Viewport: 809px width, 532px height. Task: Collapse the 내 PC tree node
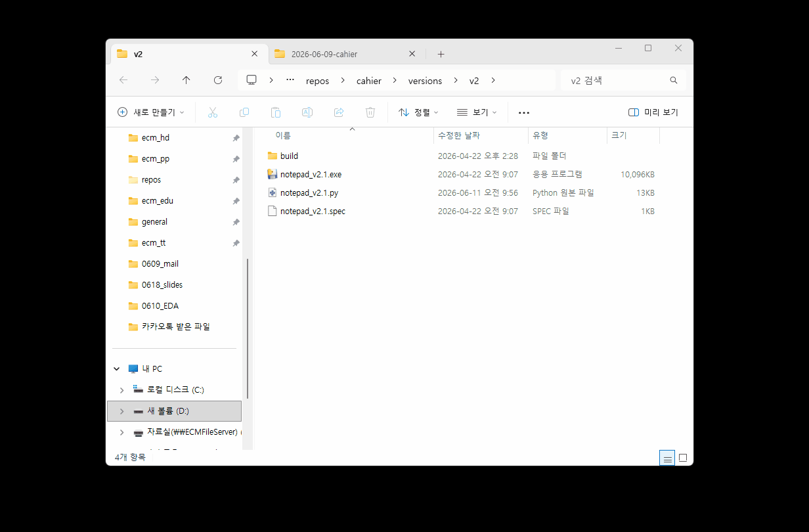click(116, 368)
